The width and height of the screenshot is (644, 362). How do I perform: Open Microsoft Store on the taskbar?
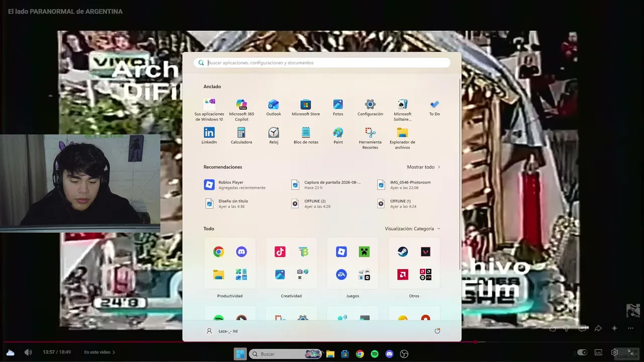tap(345, 354)
